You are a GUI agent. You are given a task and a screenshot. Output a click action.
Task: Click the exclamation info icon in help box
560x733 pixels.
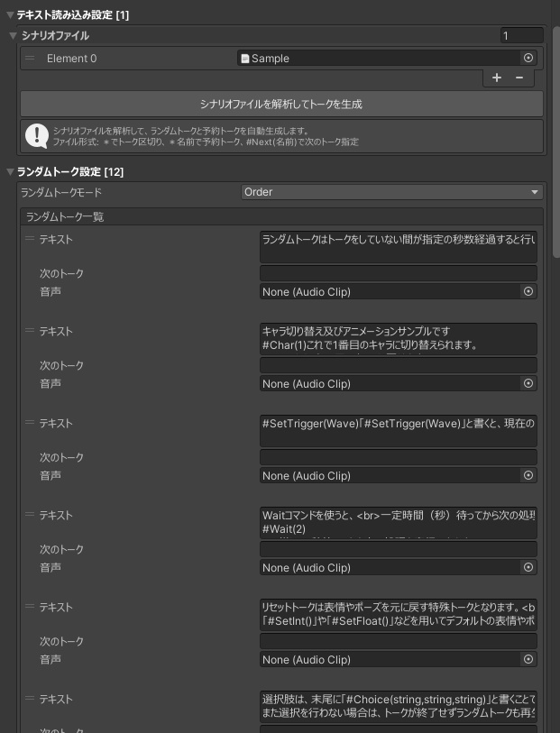click(x=36, y=136)
